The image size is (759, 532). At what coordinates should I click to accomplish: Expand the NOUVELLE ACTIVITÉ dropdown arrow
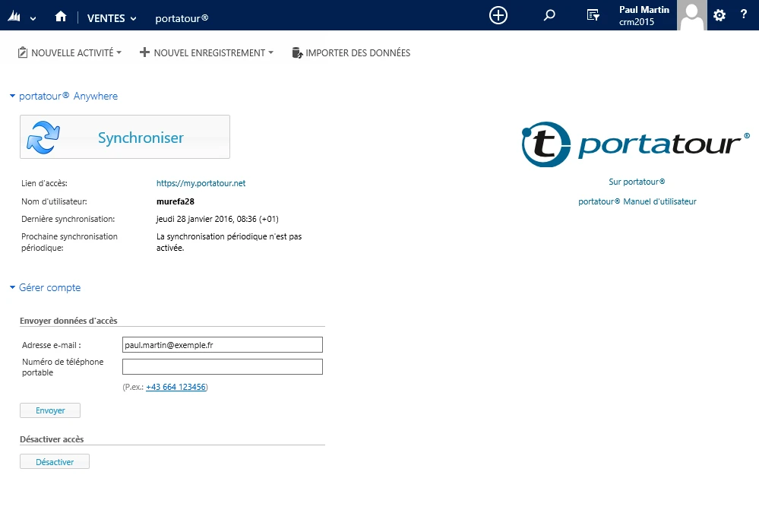click(x=119, y=52)
